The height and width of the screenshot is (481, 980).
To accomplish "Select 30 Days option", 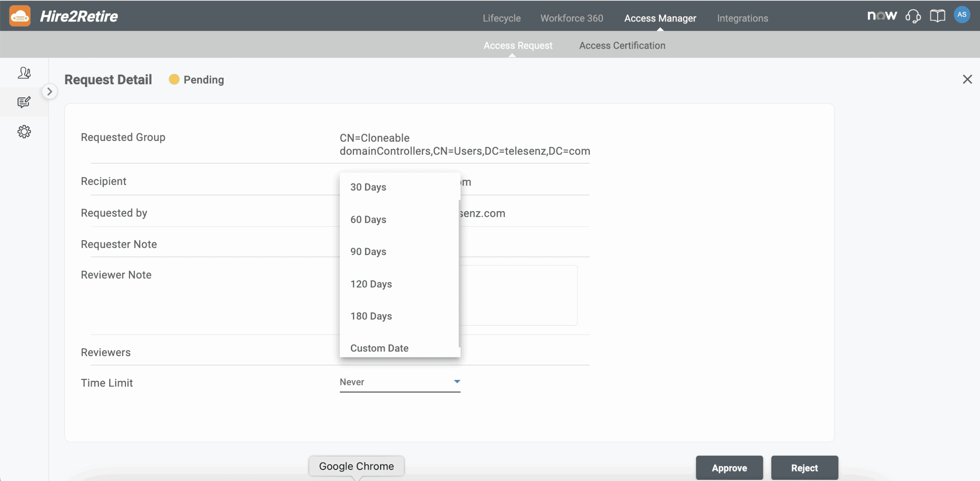I will [x=368, y=187].
